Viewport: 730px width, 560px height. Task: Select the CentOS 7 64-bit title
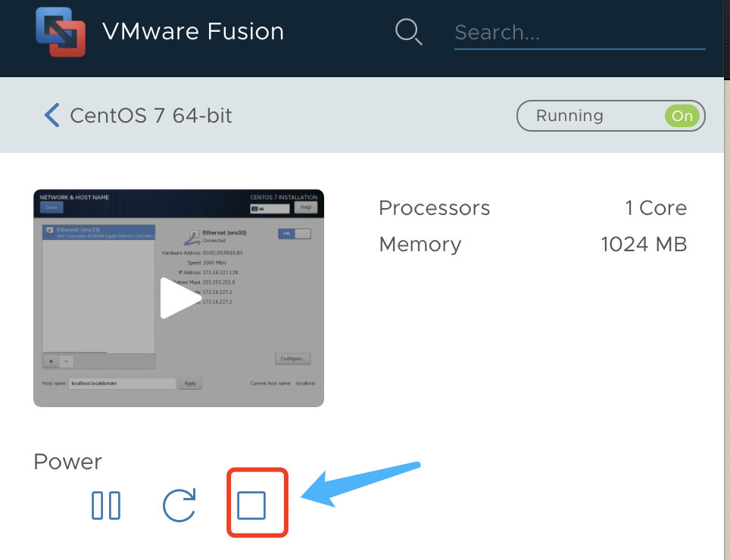tap(151, 115)
